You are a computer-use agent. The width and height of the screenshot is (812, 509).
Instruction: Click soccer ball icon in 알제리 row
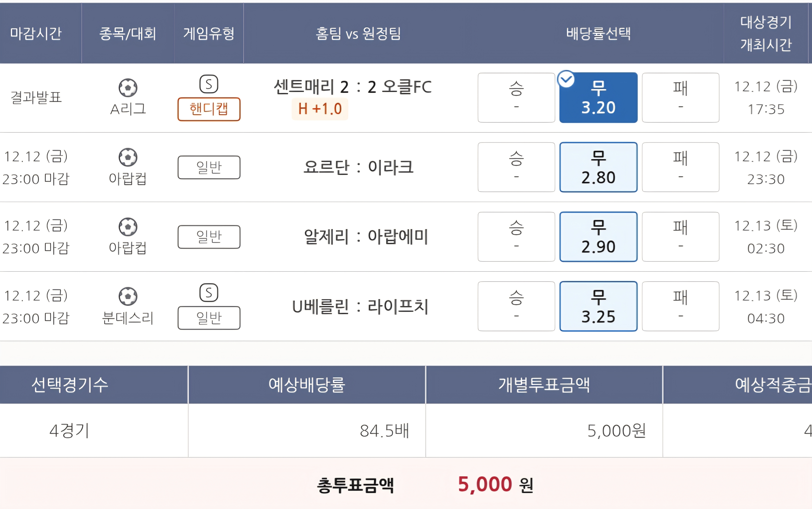(x=128, y=227)
